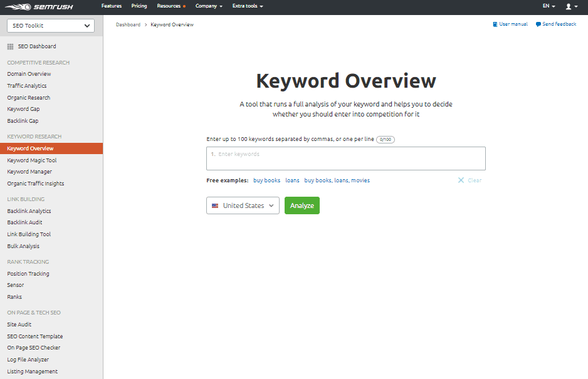Open Ranks in sidebar

(x=14, y=297)
